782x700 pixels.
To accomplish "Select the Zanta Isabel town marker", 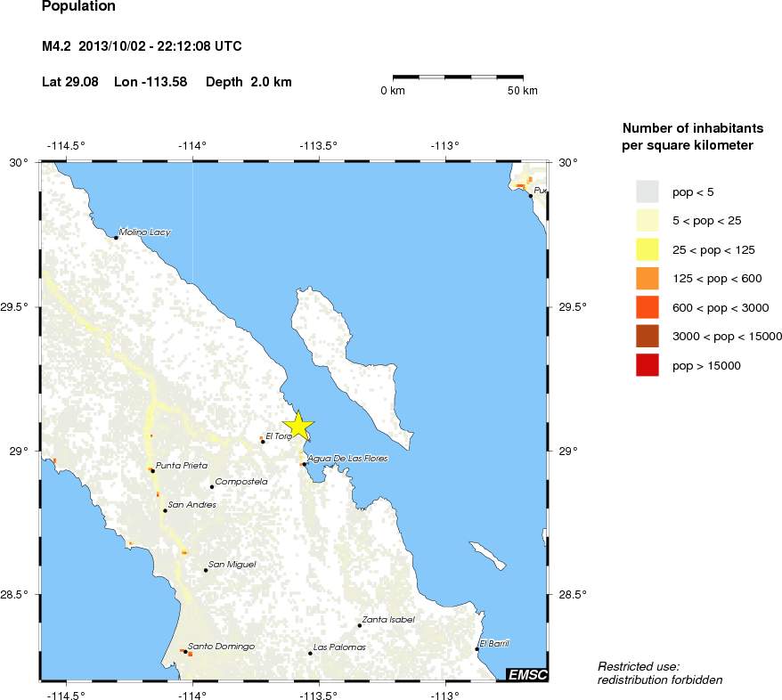I will [x=359, y=625].
